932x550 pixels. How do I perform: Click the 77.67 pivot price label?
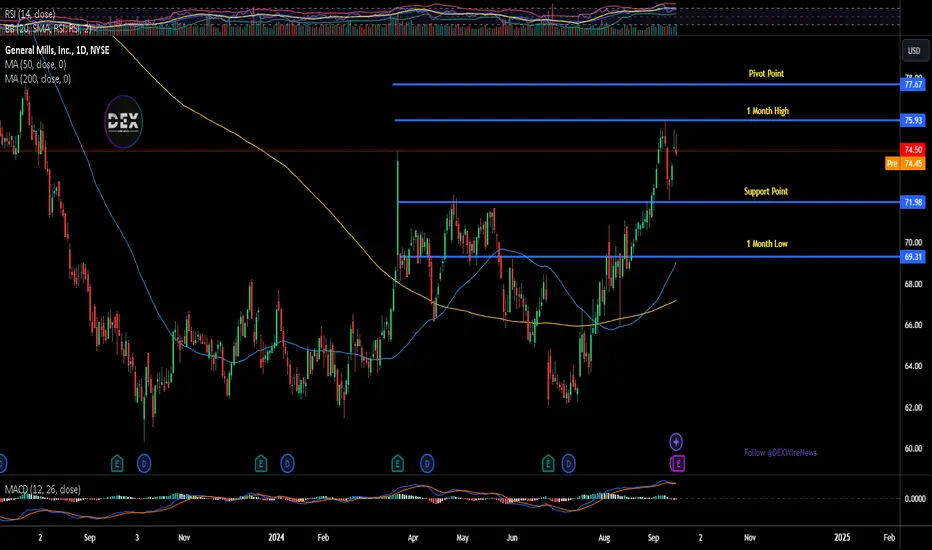[x=913, y=84]
